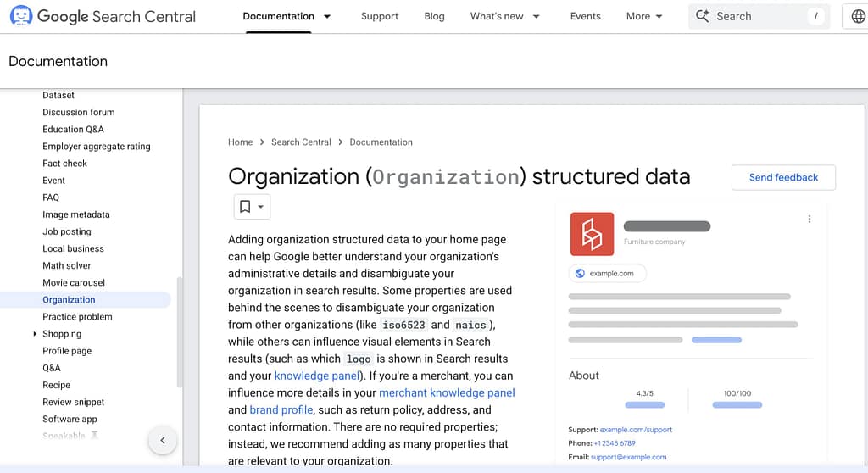Click the Search Central breadcrumb
Image resolution: width=868 pixels, height=473 pixels.
[x=301, y=142]
